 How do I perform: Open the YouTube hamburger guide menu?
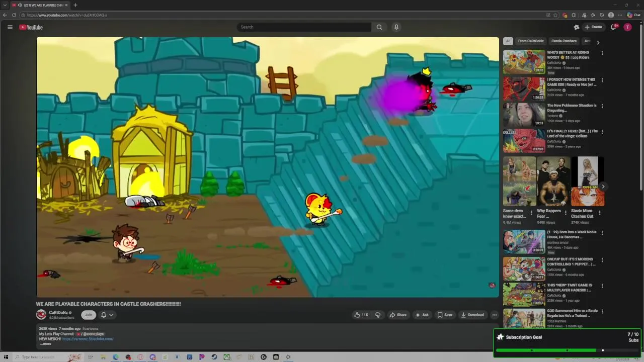[10, 27]
